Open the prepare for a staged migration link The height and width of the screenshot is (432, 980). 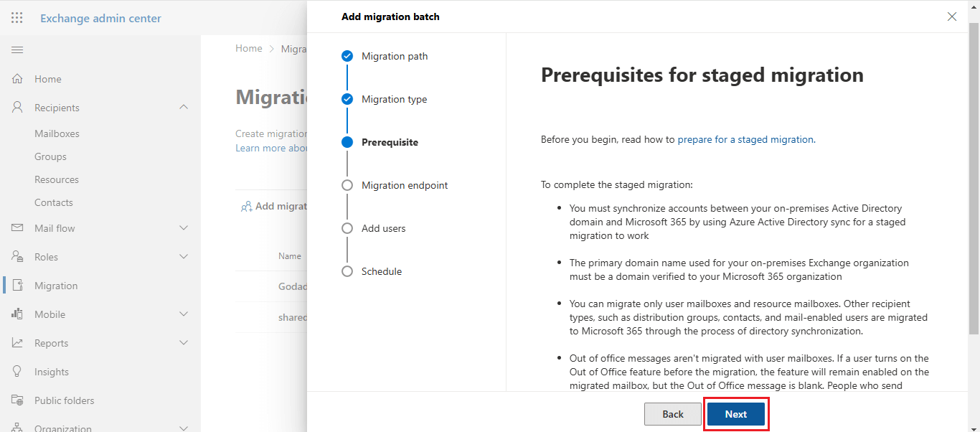pyautogui.click(x=745, y=139)
